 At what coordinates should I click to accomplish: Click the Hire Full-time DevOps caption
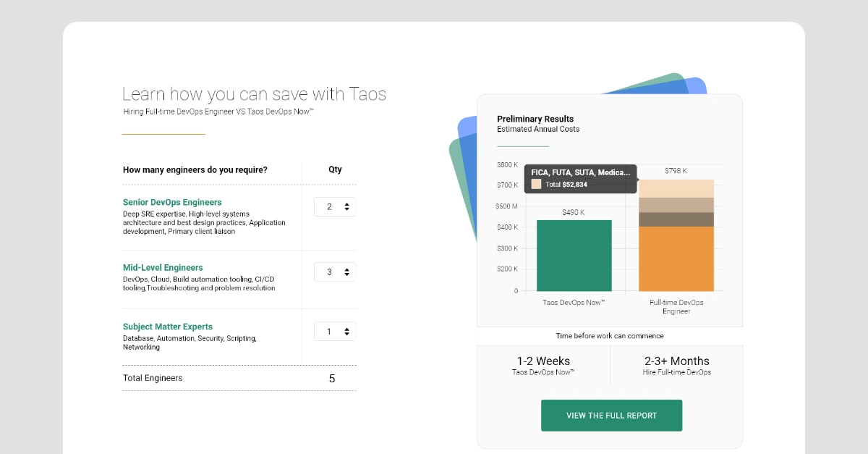[677, 372]
